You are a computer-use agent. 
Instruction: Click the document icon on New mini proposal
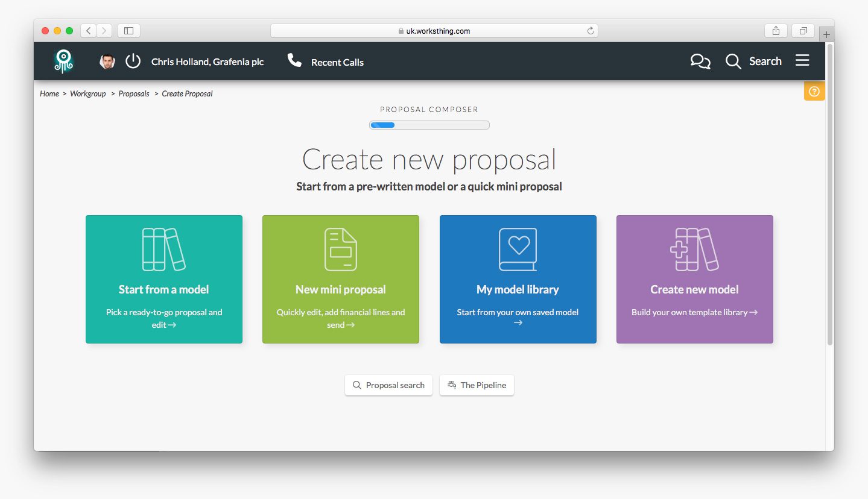(341, 249)
